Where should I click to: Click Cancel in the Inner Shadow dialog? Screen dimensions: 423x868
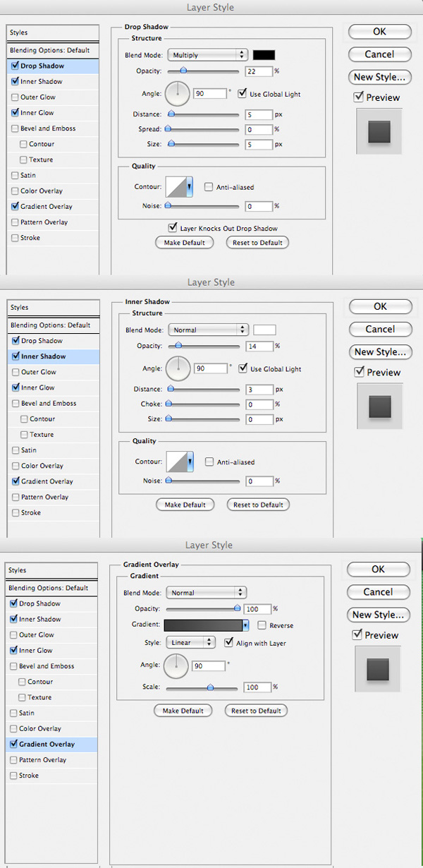(x=380, y=329)
